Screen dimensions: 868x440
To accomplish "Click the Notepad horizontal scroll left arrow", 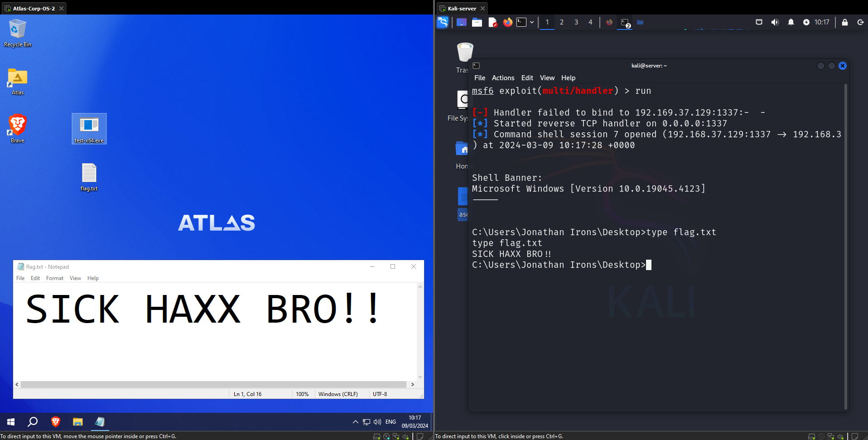I will pyautogui.click(x=17, y=384).
